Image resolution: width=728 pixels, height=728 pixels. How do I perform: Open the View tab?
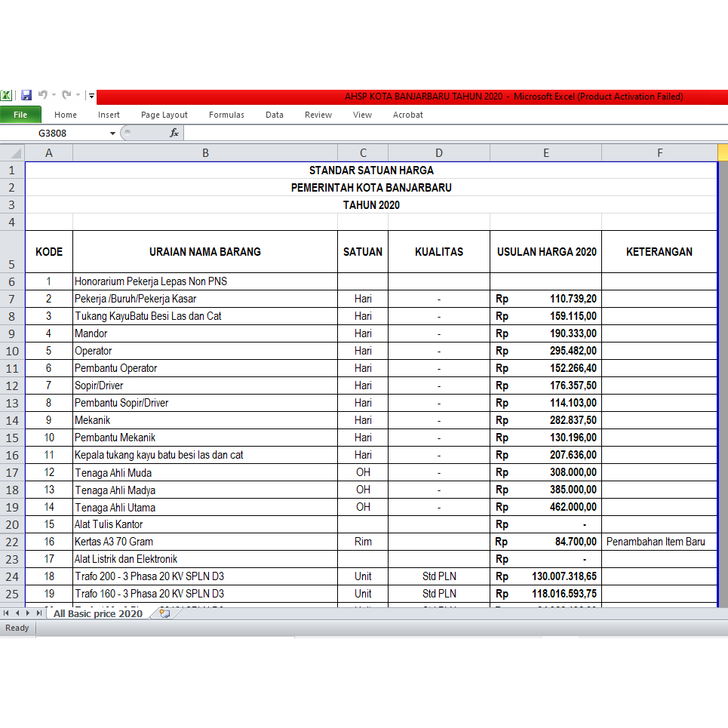pos(362,115)
